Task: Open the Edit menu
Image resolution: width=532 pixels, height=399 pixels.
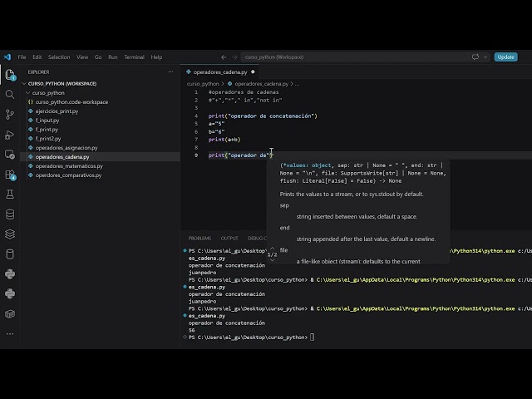Action: coord(37,57)
